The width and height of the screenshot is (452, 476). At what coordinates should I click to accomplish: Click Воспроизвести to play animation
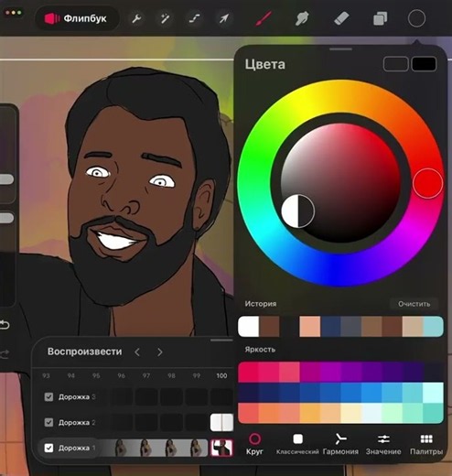tap(84, 352)
